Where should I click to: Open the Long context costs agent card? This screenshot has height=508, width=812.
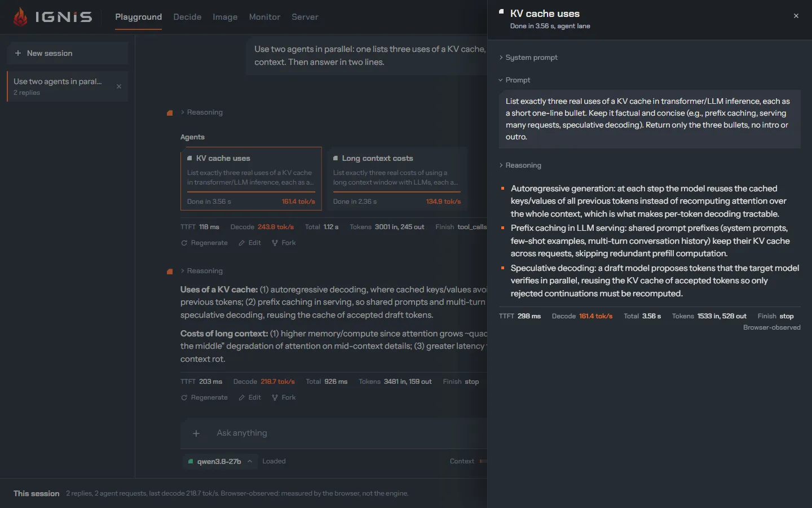397,178
